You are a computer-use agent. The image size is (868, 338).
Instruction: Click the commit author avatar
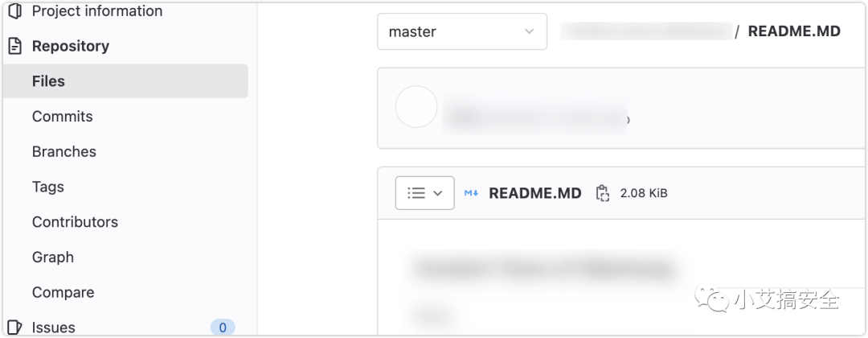(x=416, y=106)
